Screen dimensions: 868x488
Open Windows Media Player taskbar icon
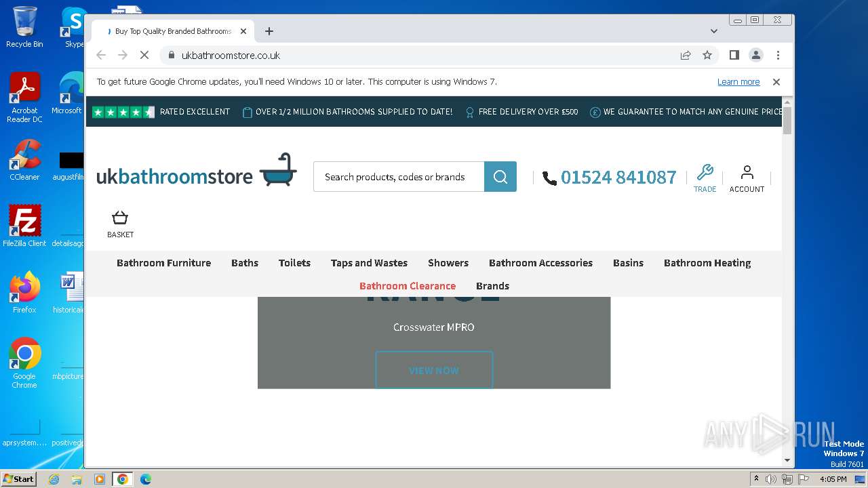click(100, 479)
